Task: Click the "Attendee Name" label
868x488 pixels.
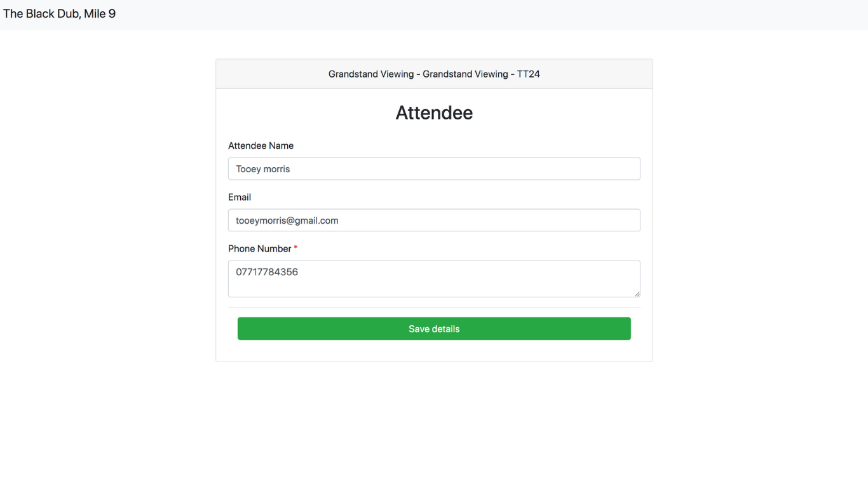Action: (x=261, y=146)
